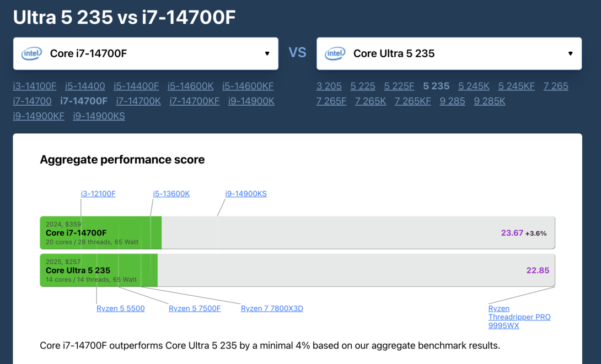The height and width of the screenshot is (364, 601).
Task: Expand the Core Ultra 5 235 selector arrow
Action: pos(570,53)
